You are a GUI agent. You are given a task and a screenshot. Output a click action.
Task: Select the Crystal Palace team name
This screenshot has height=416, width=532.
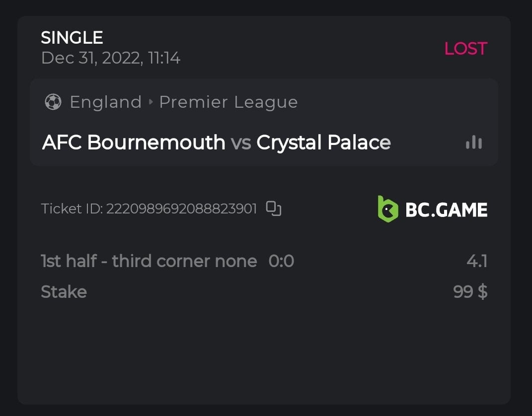pyautogui.click(x=323, y=142)
